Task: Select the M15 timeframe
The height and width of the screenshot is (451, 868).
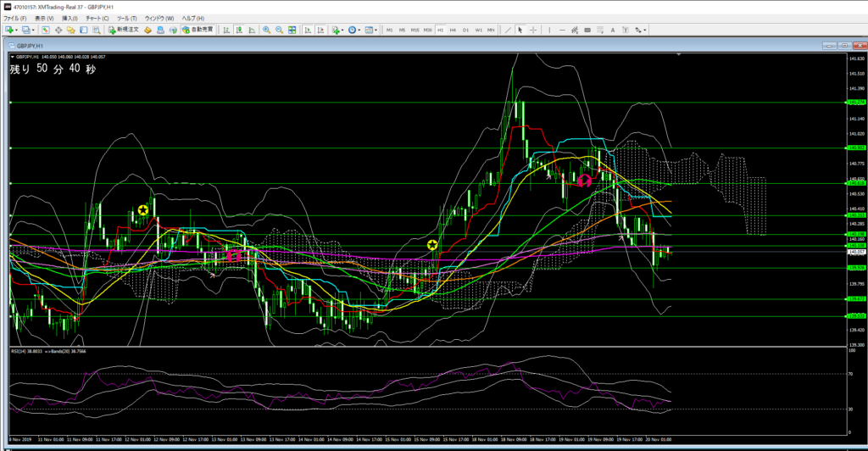Action: [415, 30]
